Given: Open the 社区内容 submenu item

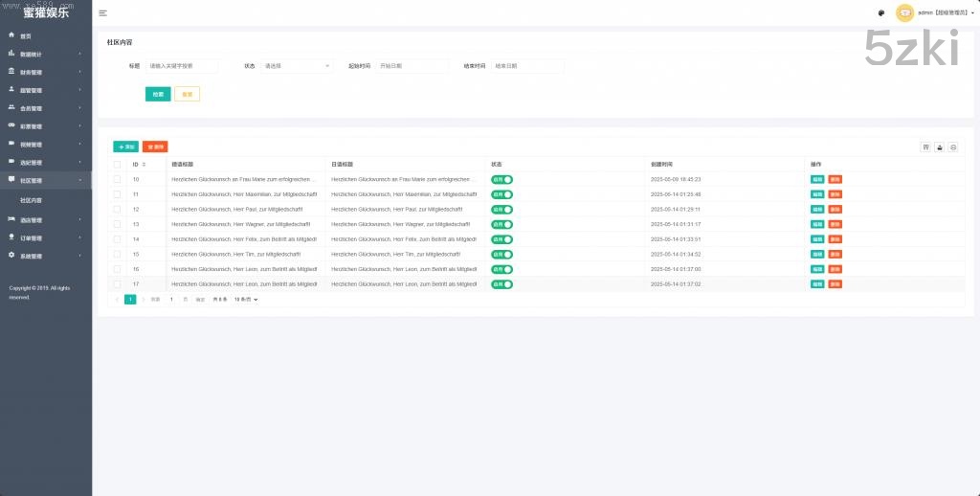Looking at the screenshot, I should coord(31,201).
